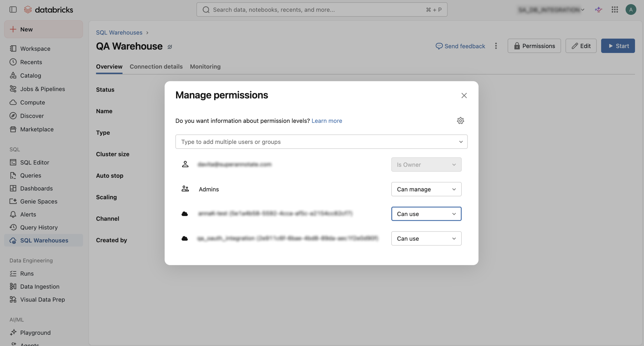Image resolution: width=644 pixels, height=346 pixels.
Task: Click the New button
Action: point(44,29)
